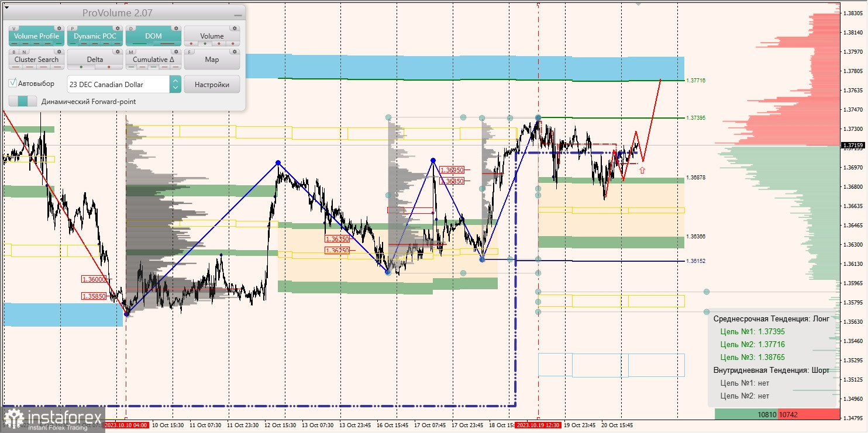
Task: Toggle the red dot segment under Delta
Action: tap(109, 67)
